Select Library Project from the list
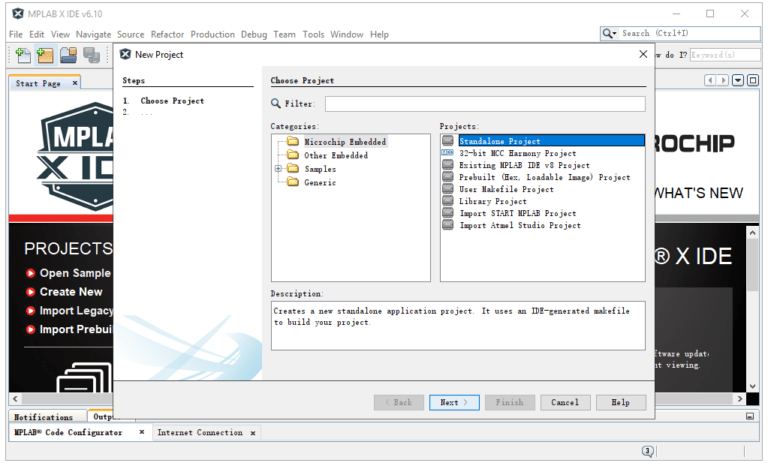 click(x=493, y=202)
